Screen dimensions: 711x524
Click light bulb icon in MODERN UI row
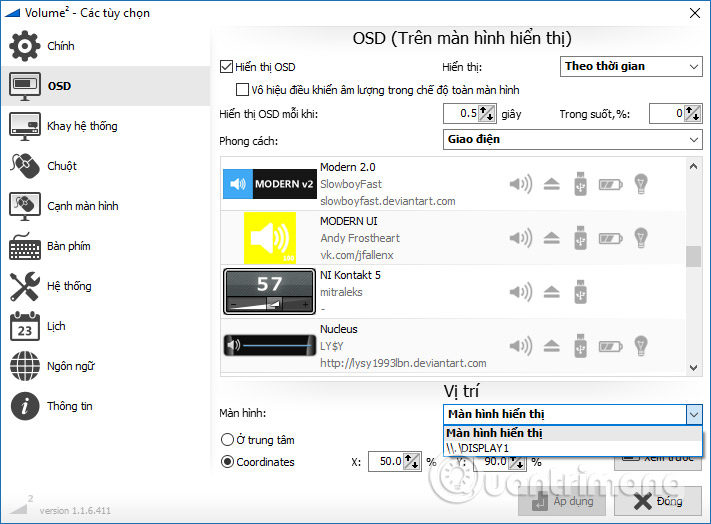click(641, 238)
